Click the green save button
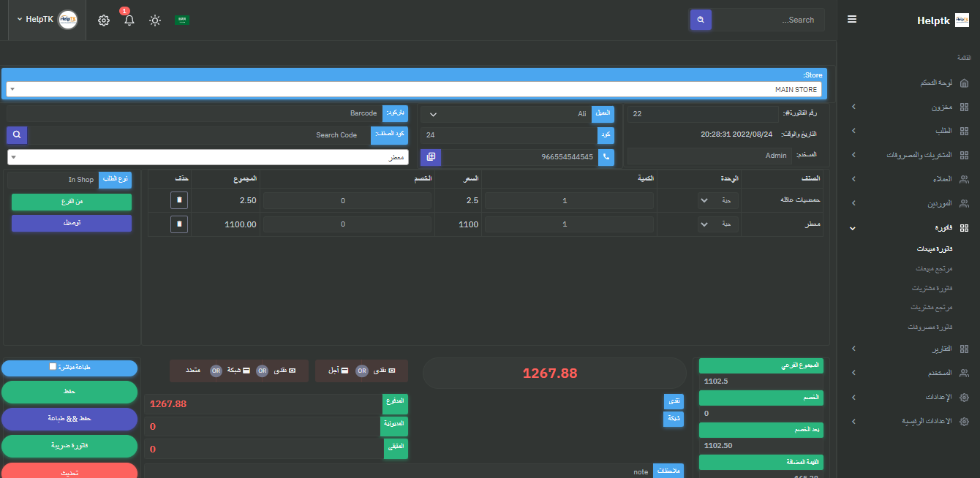The image size is (980, 478). [69, 392]
